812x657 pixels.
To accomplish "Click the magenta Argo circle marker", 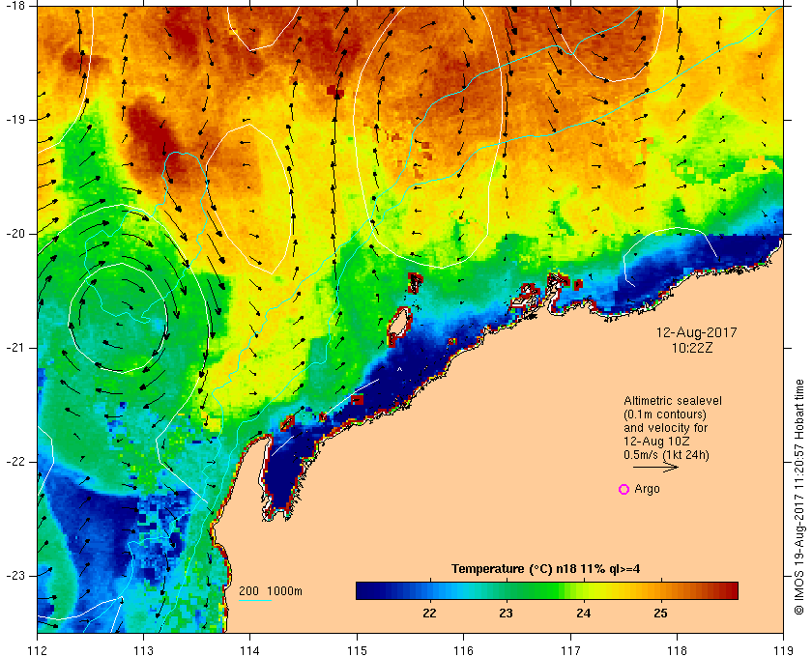I will point(624,489).
